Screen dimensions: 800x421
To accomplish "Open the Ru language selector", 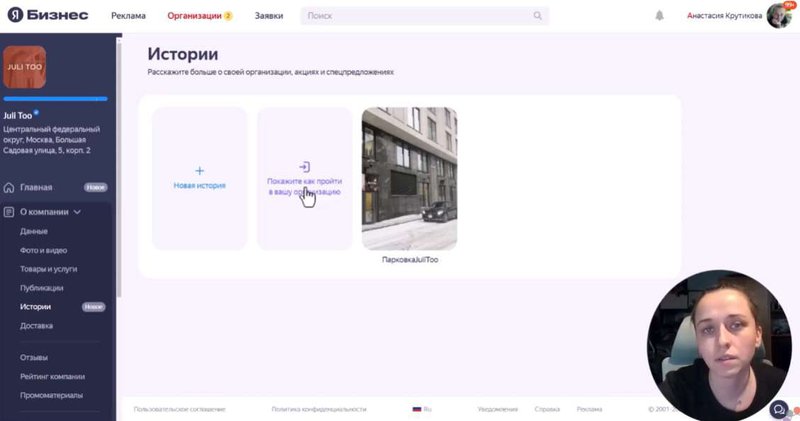I will point(422,409).
